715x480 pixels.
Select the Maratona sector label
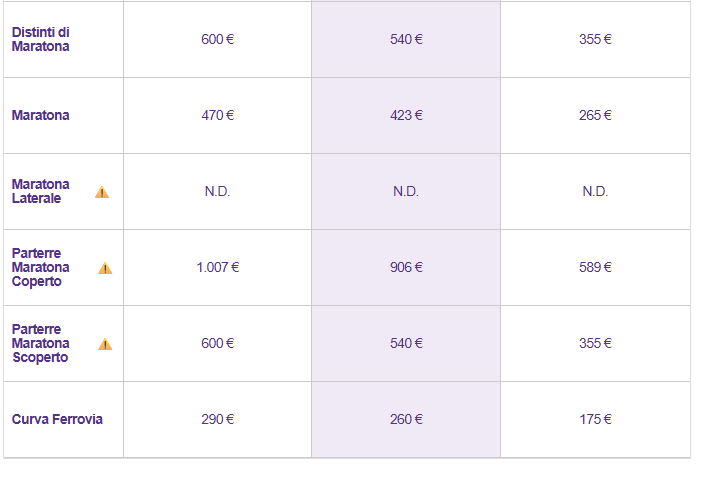click(41, 115)
